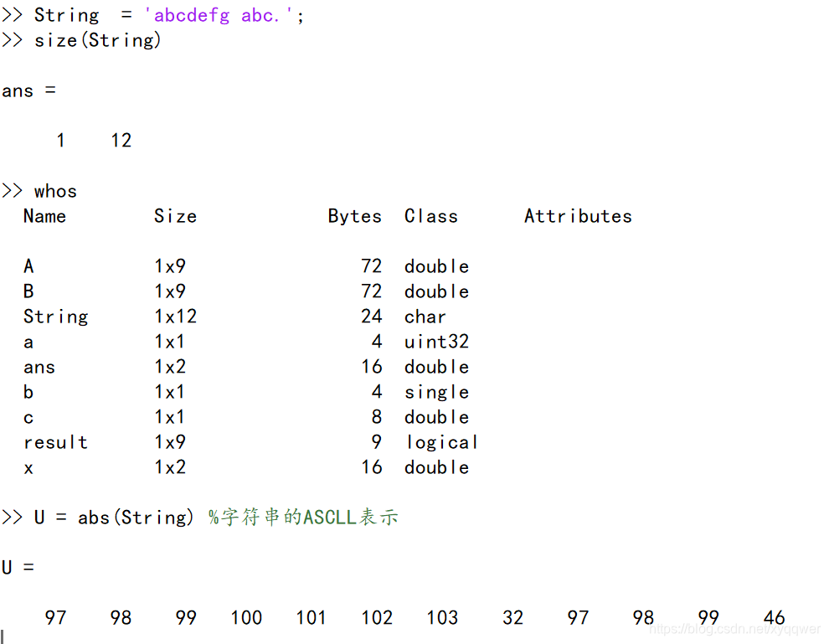
Task: Click the value 32 in U output
Action: tap(512, 618)
